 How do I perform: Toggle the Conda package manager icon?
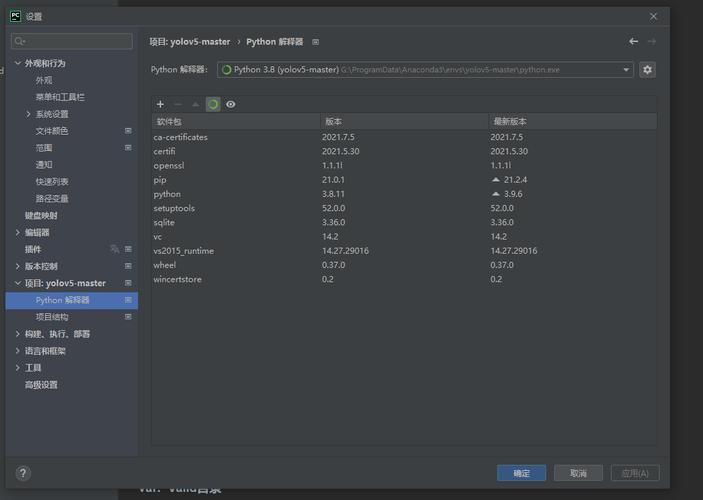tap(213, 104)
